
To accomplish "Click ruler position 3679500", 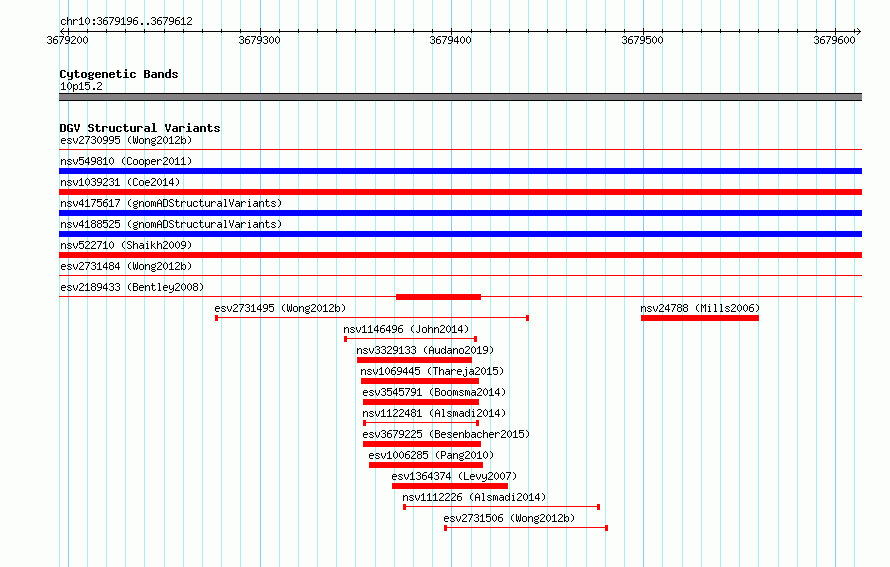I will click(643, 40).
